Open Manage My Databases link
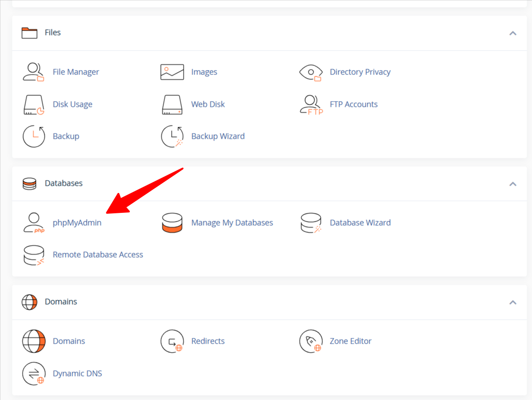Screen dimensions: 532x400 click(232, 223)
